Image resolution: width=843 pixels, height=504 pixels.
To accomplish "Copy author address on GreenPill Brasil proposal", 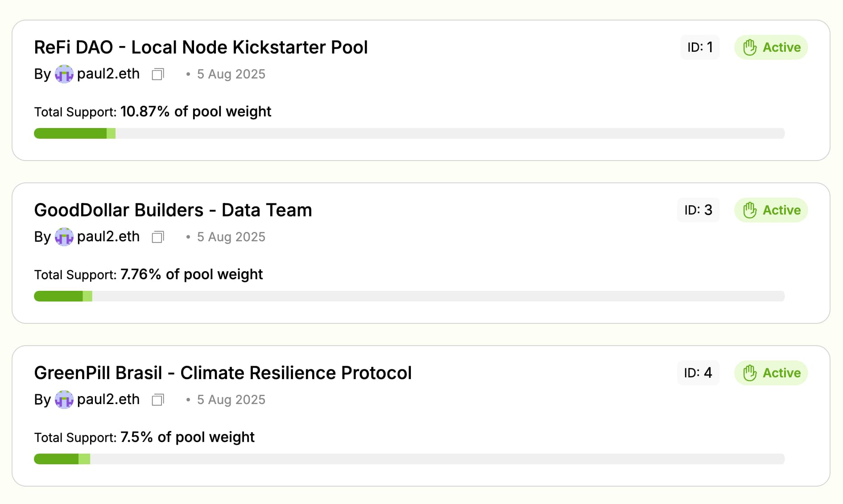I will 158,400.
